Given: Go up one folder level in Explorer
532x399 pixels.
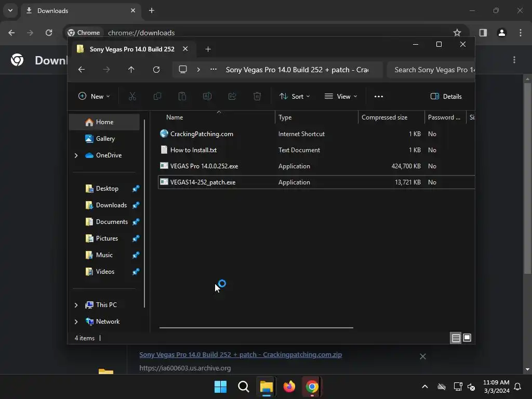Looking at the screenshot, I should pos(131,70).
